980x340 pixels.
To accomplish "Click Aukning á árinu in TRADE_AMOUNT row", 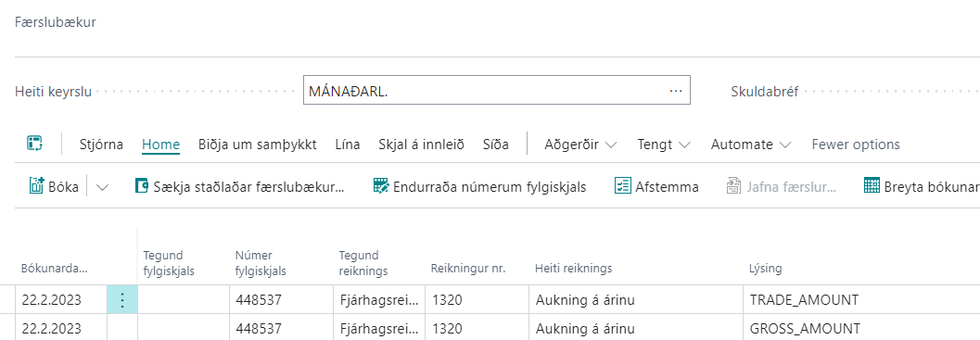I will [636, 300].
